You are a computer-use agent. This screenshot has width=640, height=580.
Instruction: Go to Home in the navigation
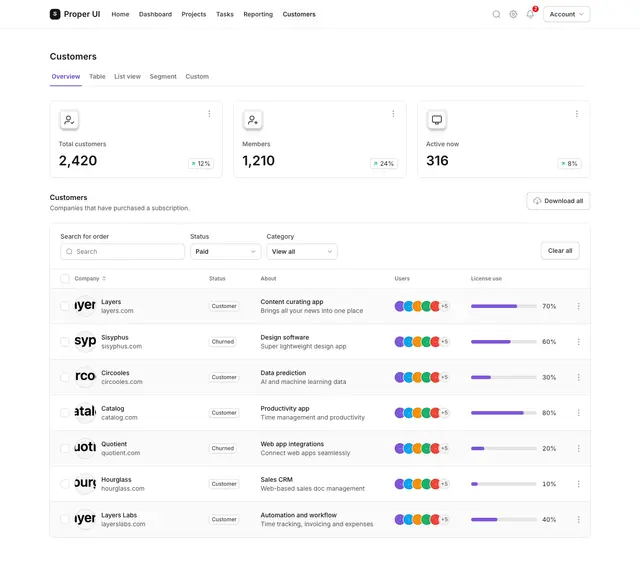coord(120,14)
